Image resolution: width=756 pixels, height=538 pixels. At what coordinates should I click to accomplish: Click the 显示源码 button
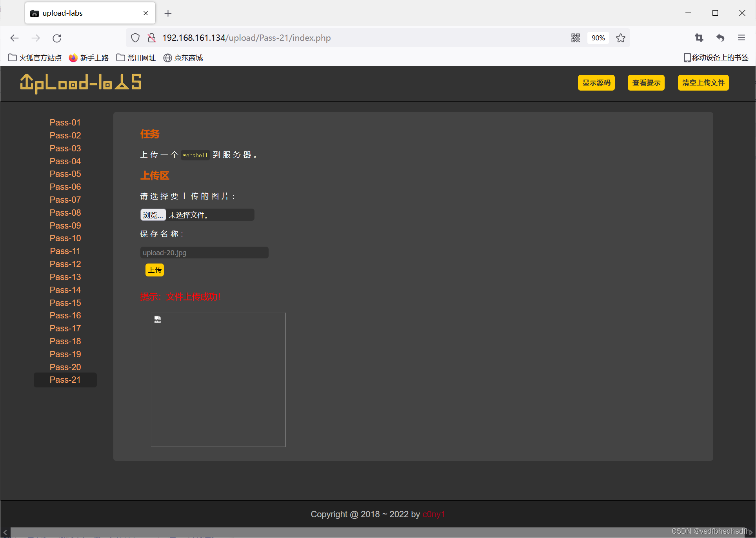tap(596, 83)
